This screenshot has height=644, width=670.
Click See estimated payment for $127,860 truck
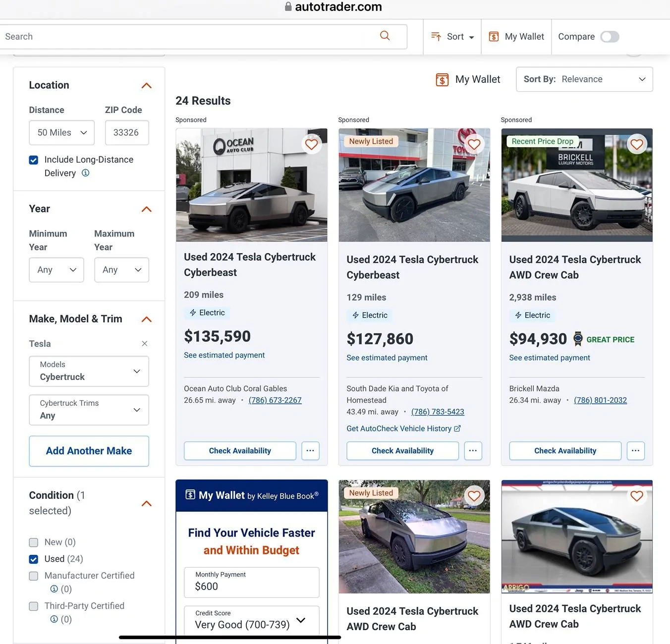[x=387, y=358]
